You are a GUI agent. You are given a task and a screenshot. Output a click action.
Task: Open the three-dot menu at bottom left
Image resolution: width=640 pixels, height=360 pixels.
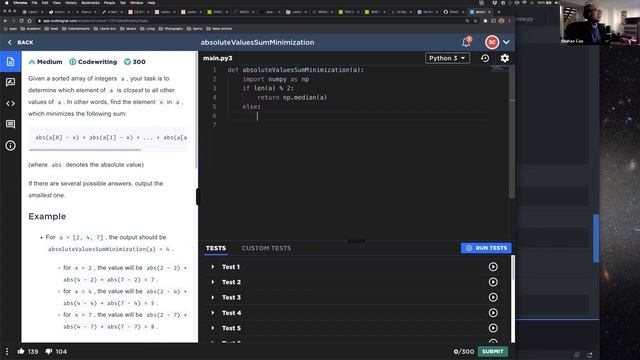[7, 351]
